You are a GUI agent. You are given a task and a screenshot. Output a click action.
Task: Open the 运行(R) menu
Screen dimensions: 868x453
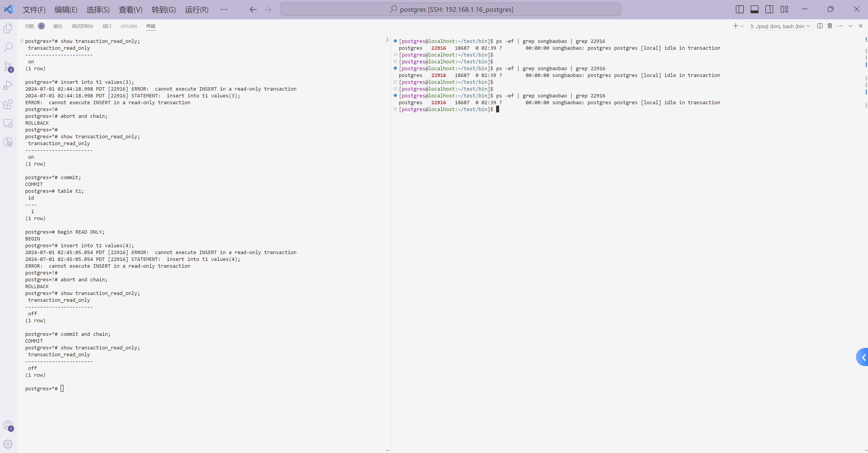pos(196,10)
